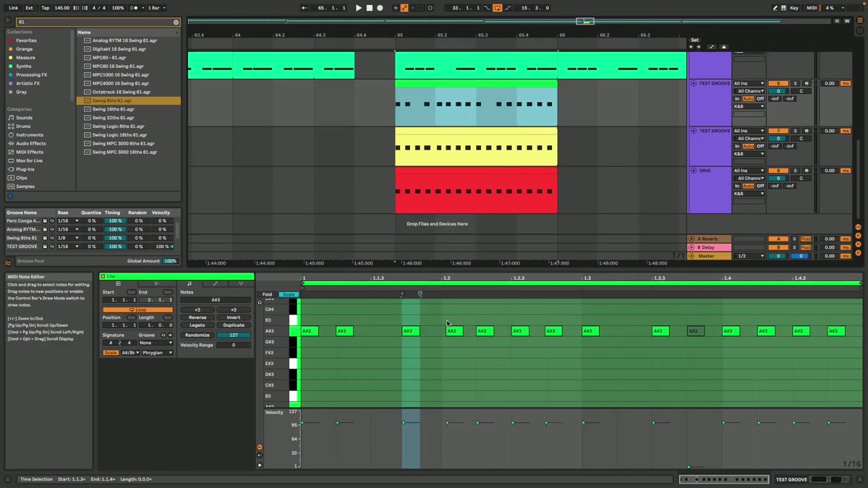Toggle the Link button

click(x=13, y=8)
